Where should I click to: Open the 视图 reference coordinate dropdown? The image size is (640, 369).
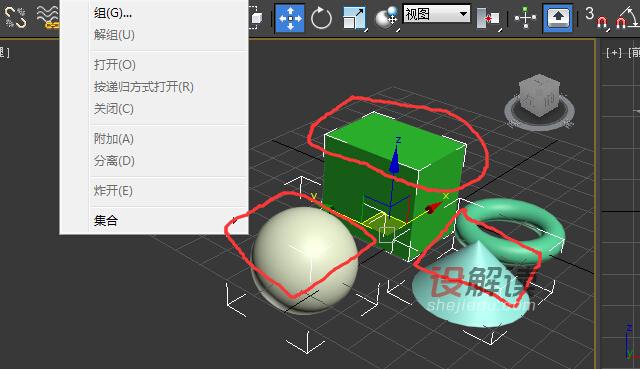coord(436,14)
